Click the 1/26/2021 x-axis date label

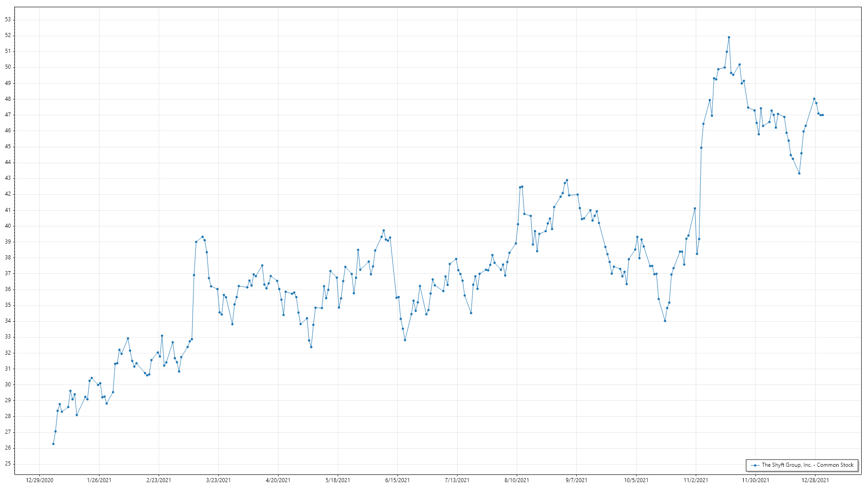point(99,480)
